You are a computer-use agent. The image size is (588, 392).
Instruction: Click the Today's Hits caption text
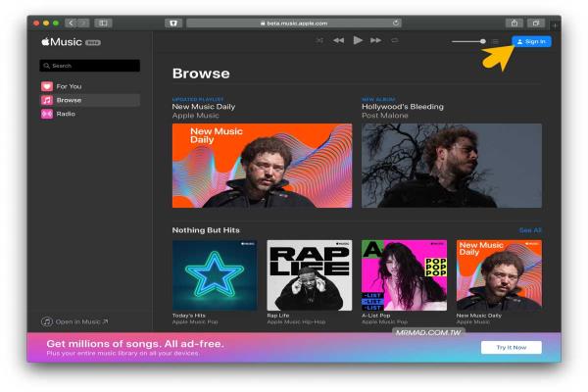click(x=188, y=316)
